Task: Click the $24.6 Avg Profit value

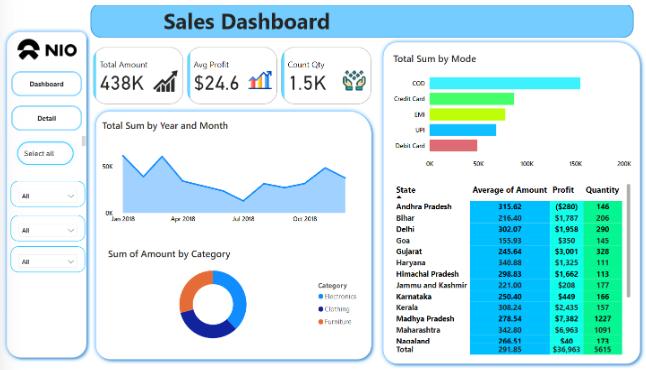Action: tap(216, 83)
